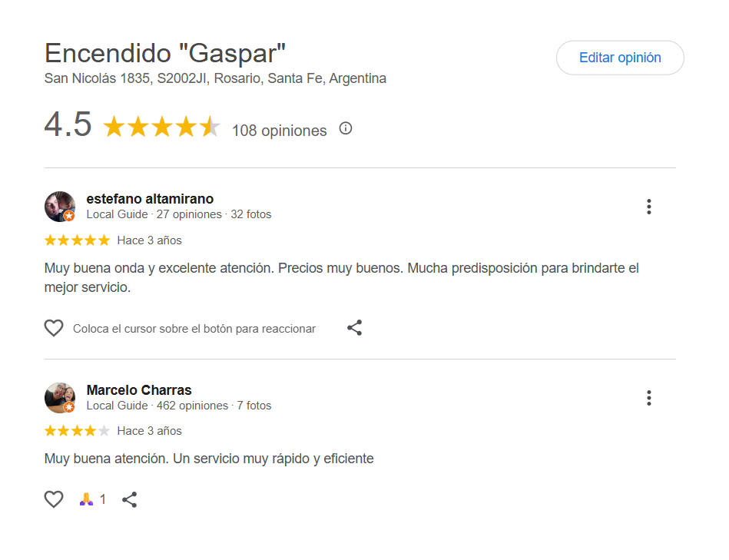Click the Editar opinión button

coord(619,58)
